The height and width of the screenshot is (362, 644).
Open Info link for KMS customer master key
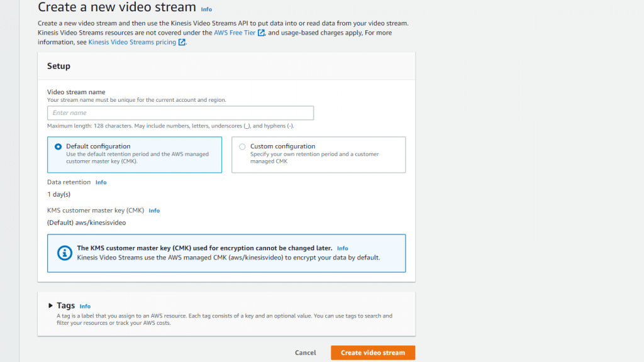click(x=154, y=211)
